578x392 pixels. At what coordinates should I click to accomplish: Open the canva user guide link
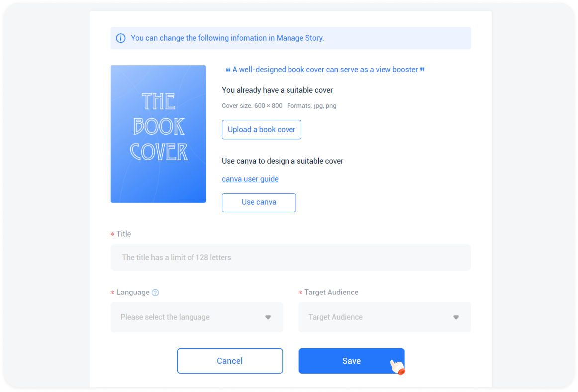[250, 179]
